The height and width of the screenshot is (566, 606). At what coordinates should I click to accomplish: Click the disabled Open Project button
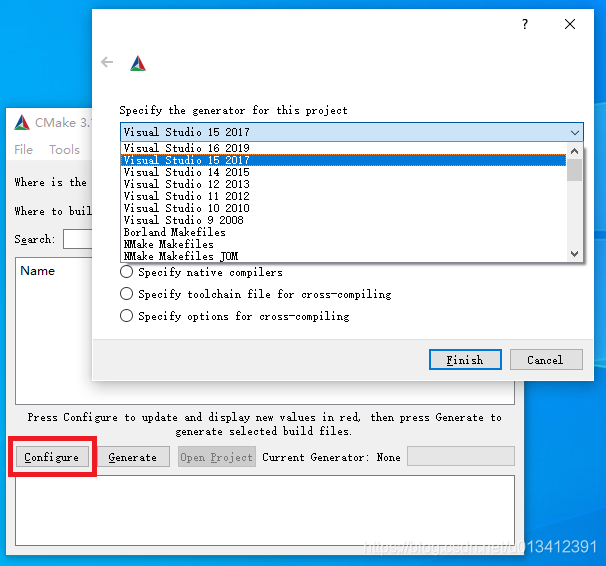point(216,457)
